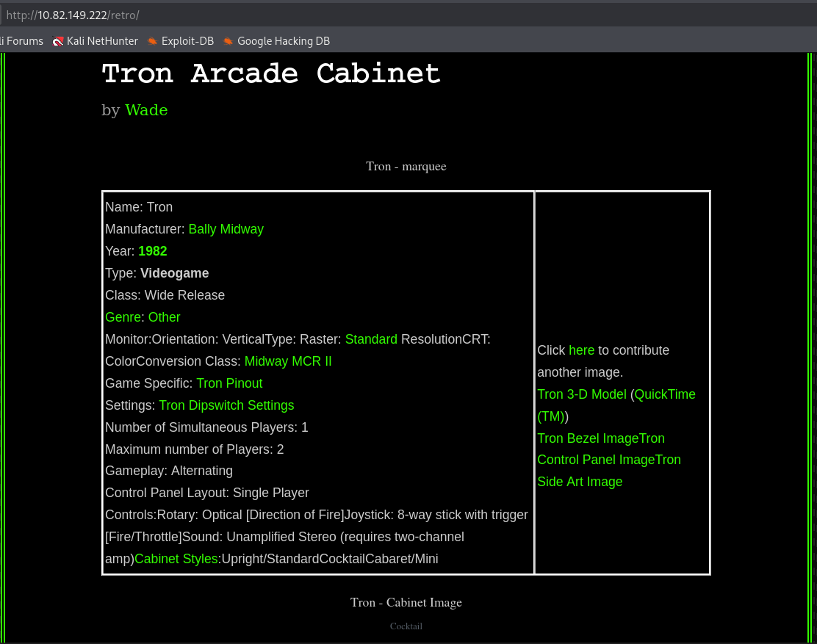Click the Kali Forums bookmark
The image size is (817, 644).
(x=22, y=41)
